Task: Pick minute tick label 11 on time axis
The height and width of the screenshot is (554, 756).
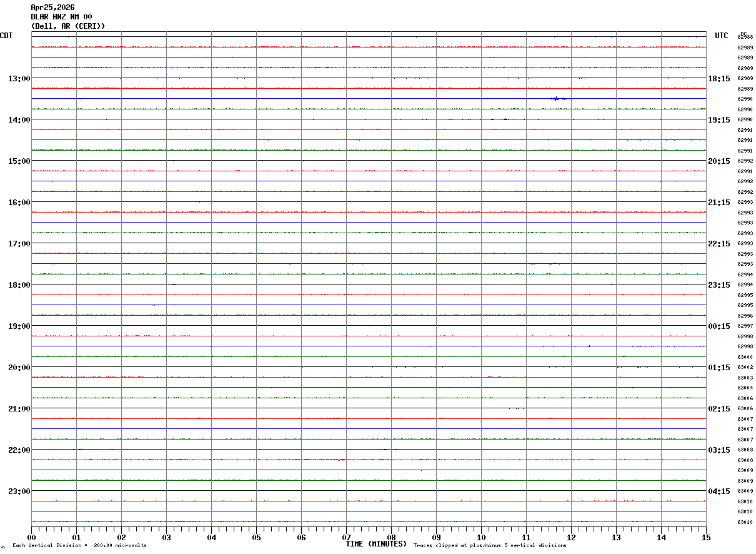Action: (x=526, y=537)
